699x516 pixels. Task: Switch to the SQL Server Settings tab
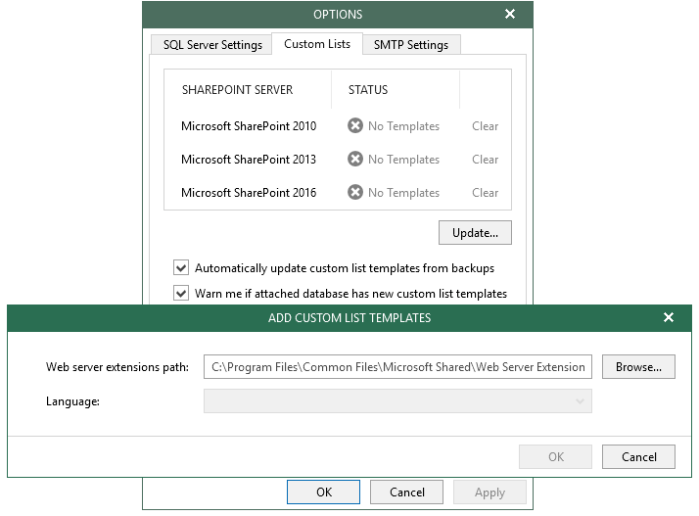[x=212, y=45]
